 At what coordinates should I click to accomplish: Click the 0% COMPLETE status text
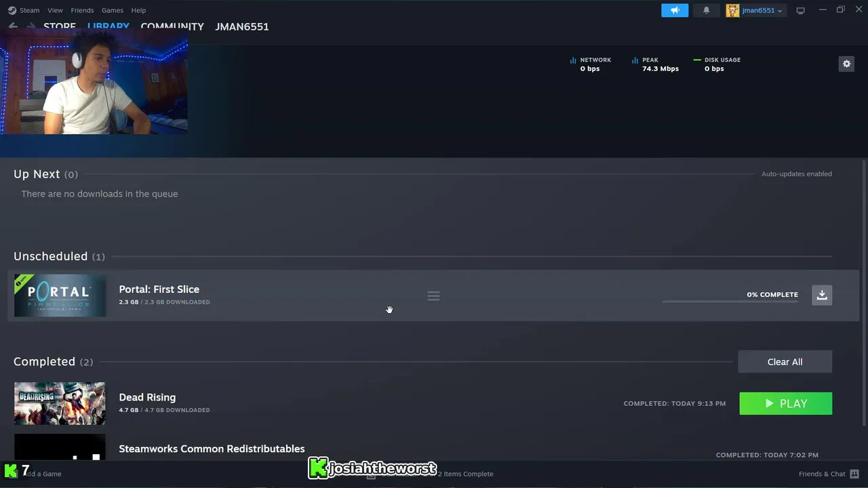[772, 295]
